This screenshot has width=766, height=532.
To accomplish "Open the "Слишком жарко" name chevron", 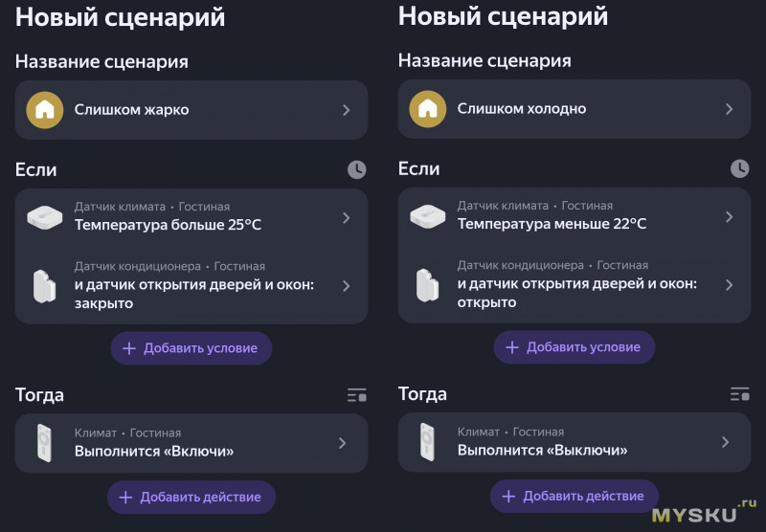I will coord(346,109).
